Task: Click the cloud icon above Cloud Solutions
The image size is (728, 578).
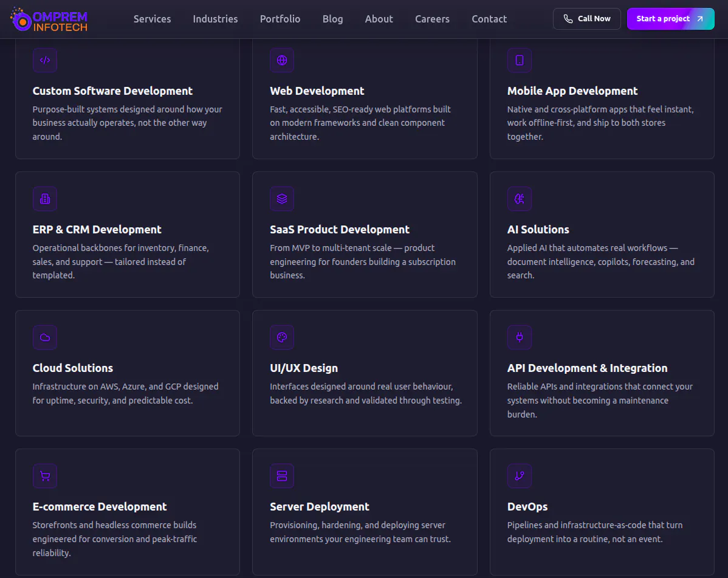Action: (45, 337)
